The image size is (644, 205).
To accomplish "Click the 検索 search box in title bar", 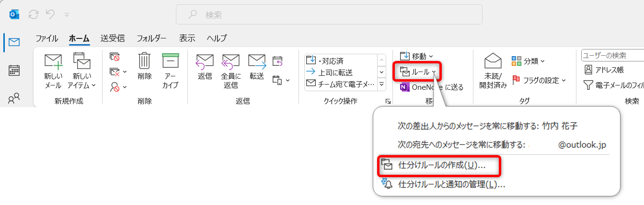I will tap(329, 15).
